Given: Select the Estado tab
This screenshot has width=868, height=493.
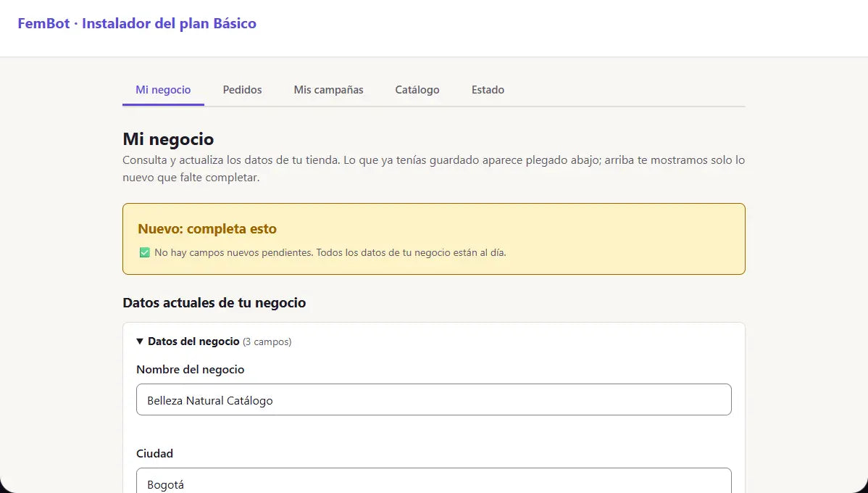Looking at the screenshot, I should 488,90.
